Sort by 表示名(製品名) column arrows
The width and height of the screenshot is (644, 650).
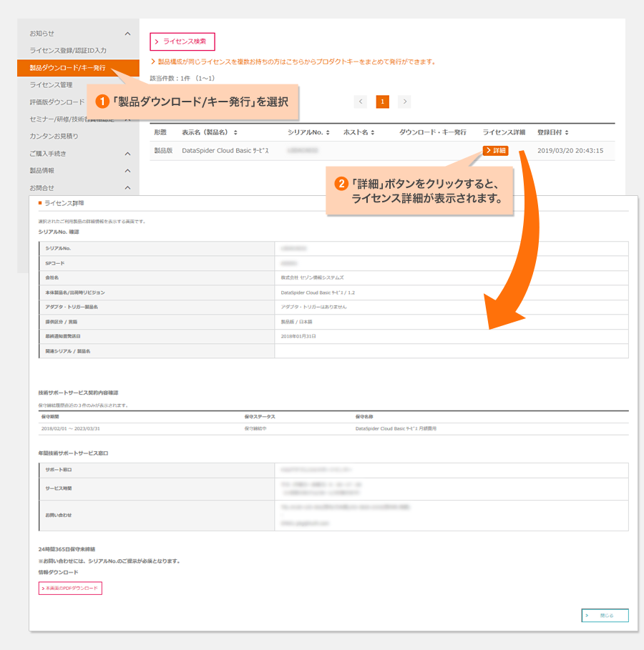[x=235, y=133]
